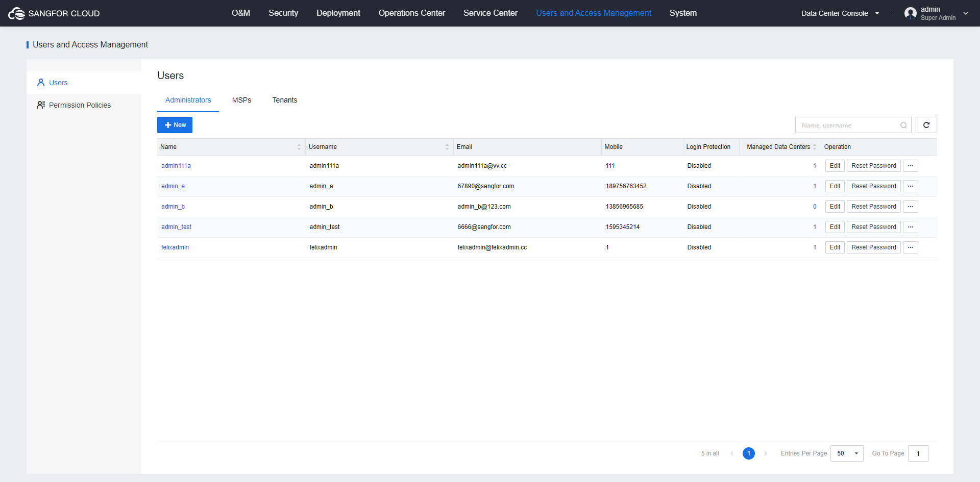Reset Password for admin_a

tap(874, 186)
